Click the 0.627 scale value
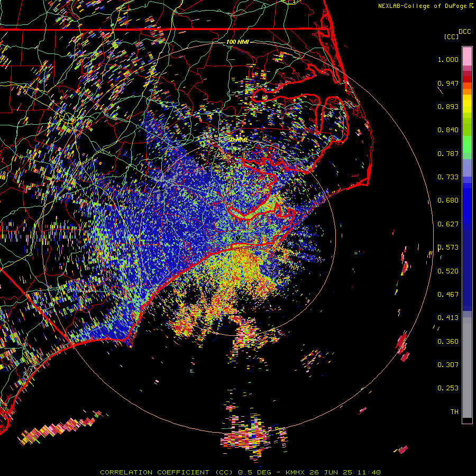The height and width of the screenshot is (476, 476). pyautogui.click(x=448, y=224)
